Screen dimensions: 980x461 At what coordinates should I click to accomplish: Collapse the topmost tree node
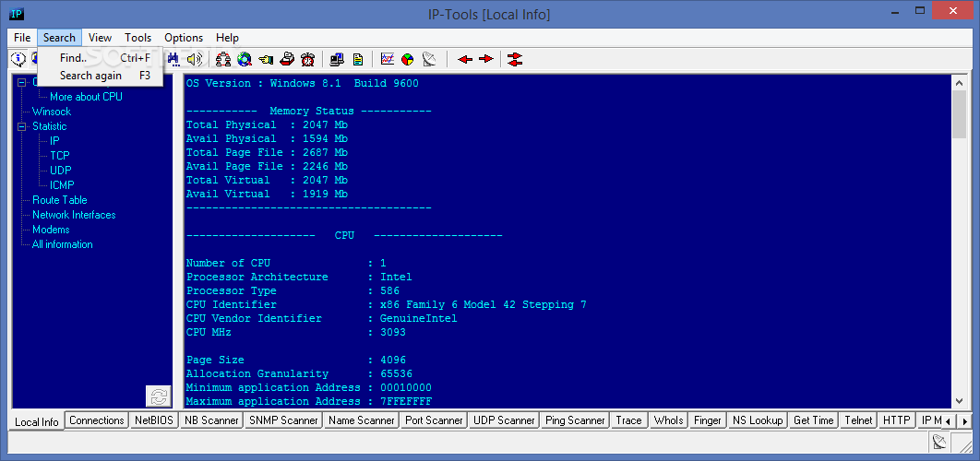point(23,82)
